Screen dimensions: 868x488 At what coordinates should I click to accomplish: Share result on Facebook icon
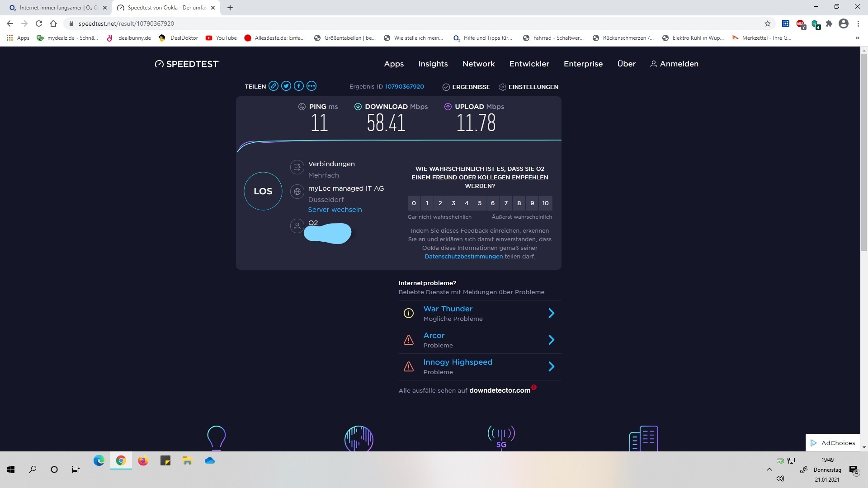coord(299,86)
